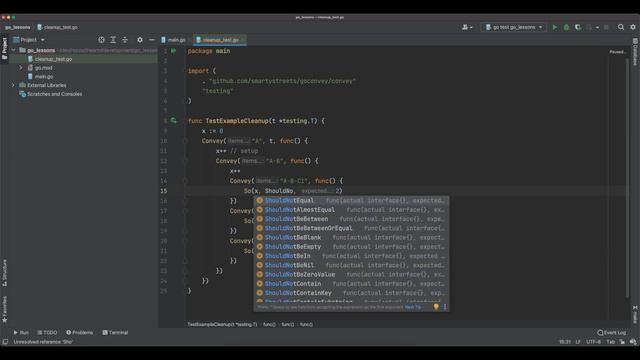Screen dimensions: 640x360
Task: Start debugging with the green bug icon
Action: pos(566,27)
